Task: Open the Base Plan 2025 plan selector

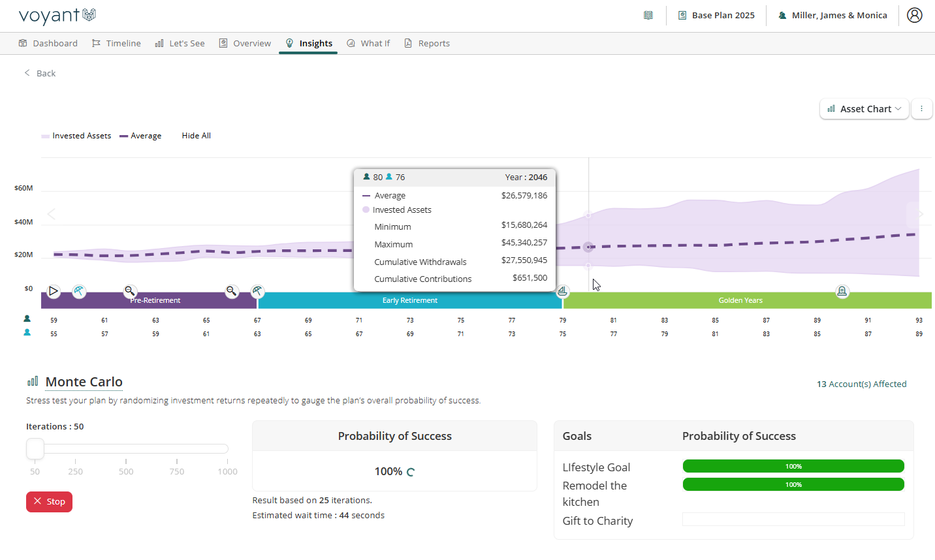Action: 716,15
